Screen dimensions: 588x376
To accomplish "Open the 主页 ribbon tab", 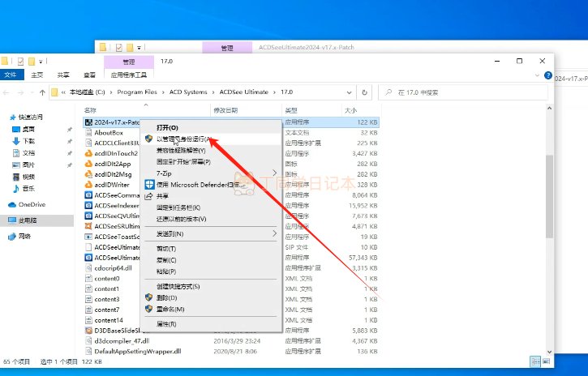I will 37,75.
